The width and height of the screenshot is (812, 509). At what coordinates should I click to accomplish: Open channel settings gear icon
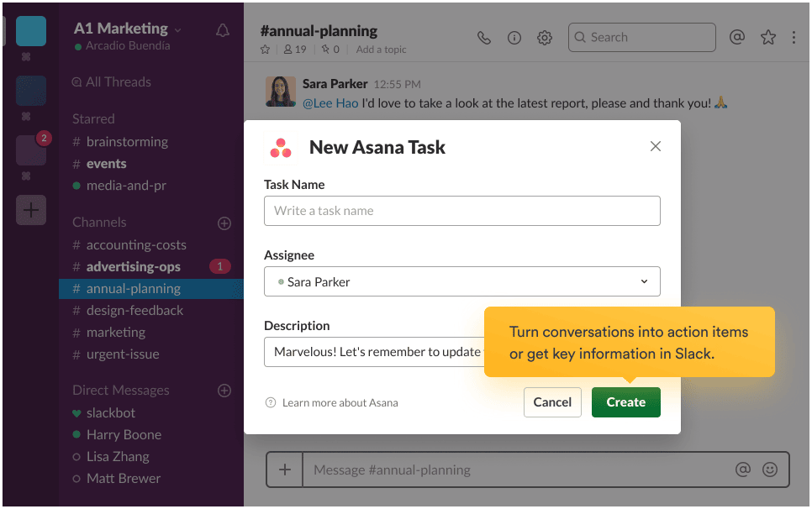pyautogui.click(x=544, y=38)
